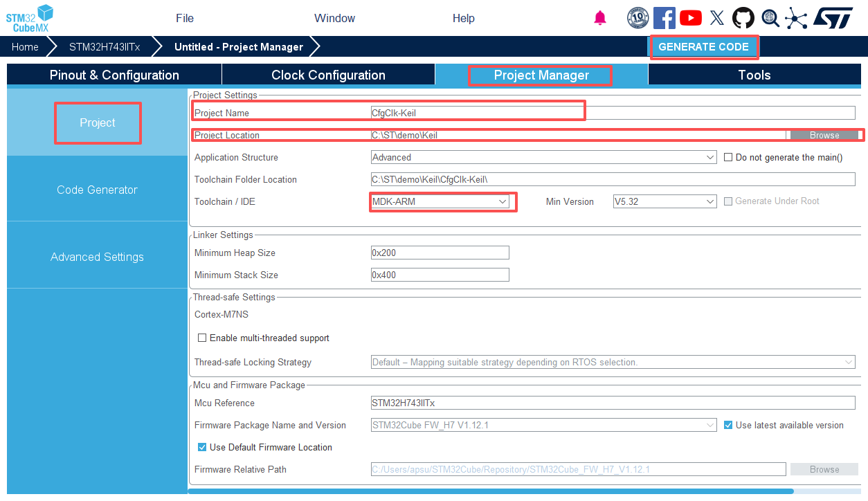Click the globe search icon
This screenshot has height=501, width=868.
(x=770, y=18)
